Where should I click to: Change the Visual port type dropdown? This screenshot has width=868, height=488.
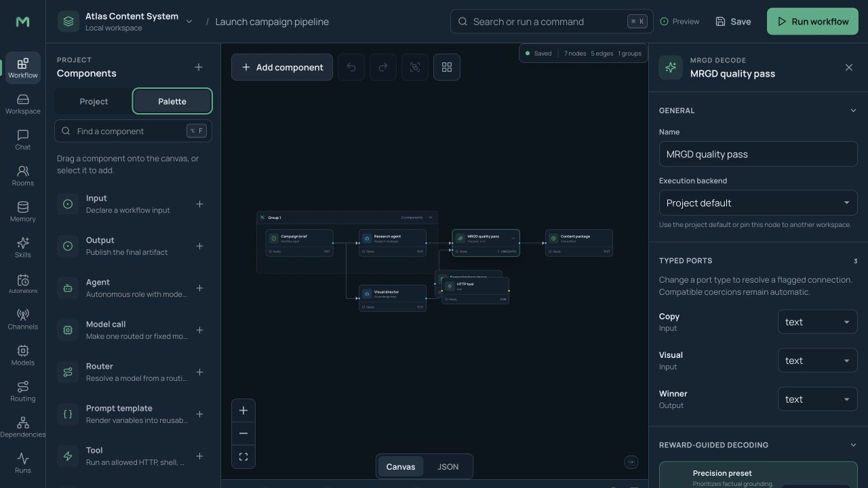click(817, 361)
